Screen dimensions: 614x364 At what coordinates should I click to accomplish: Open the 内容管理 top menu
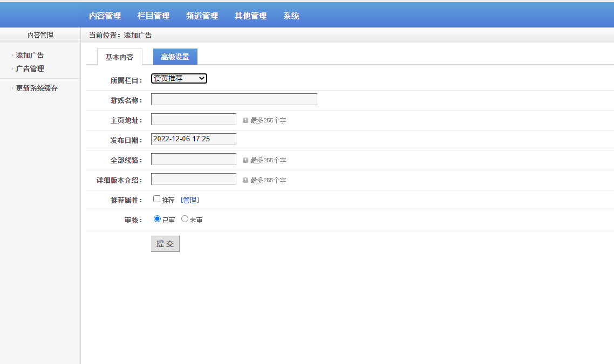click(105, 16)
